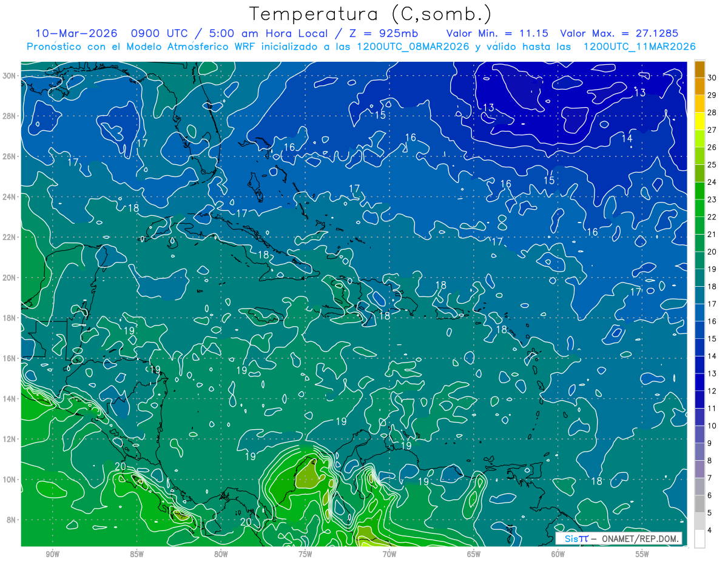Click the "30N" latitude axis label
This screenshot has height=562, width=728.
tap(10, 76)
